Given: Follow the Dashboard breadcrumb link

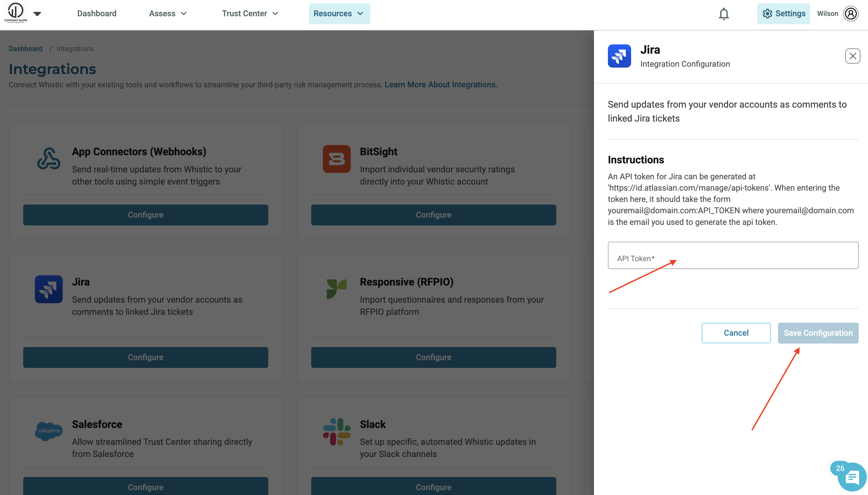Looking at the screenshot, I should point(26,49).
